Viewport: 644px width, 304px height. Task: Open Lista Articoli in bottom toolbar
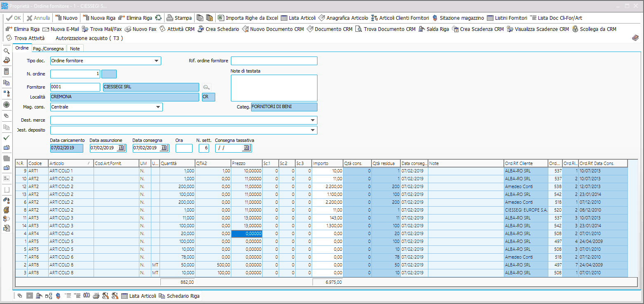pyautogui.click(x=139, y=296)
